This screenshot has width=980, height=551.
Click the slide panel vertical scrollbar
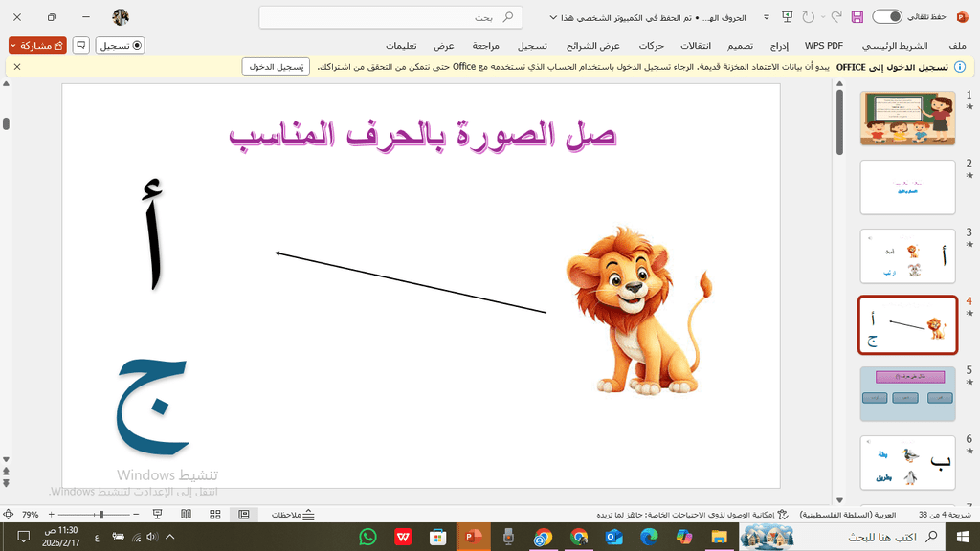(839, 121)
